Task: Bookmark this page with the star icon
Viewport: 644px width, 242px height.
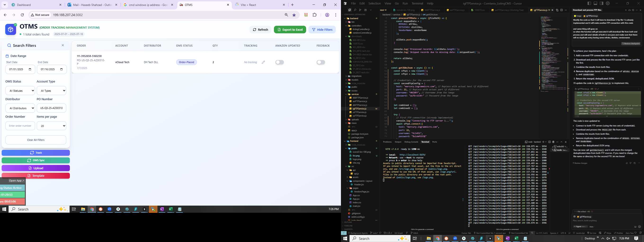Action: 294,15
